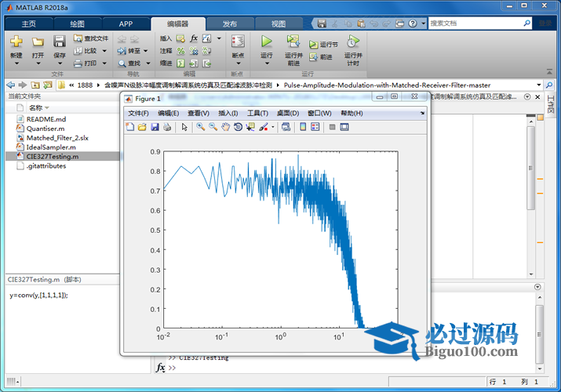
Task: Select the Pan hand tool in Figure 1
Action: (225, 127)
